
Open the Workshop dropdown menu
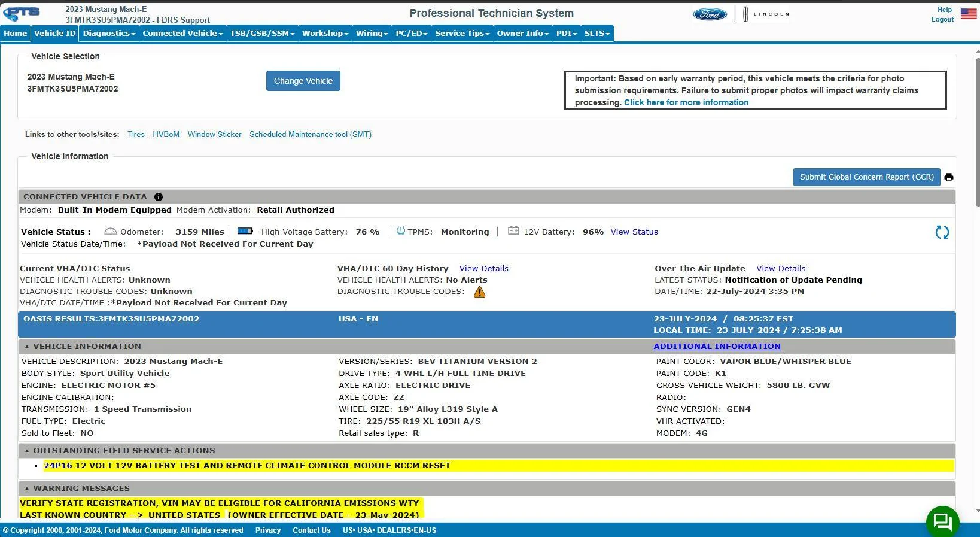[x=325, y=34]
